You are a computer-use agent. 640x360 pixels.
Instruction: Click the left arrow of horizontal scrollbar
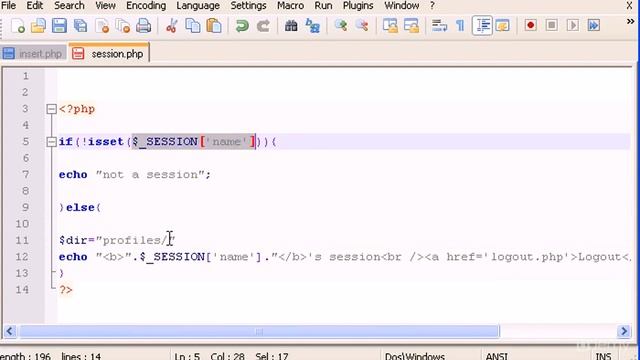click(x=10, y=331)
